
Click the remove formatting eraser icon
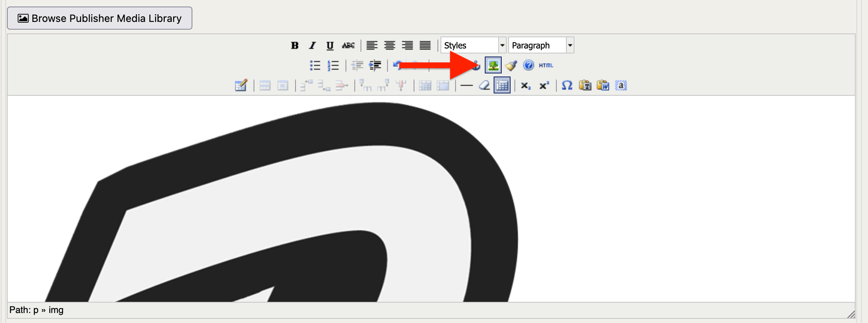[x=484, y=85]
